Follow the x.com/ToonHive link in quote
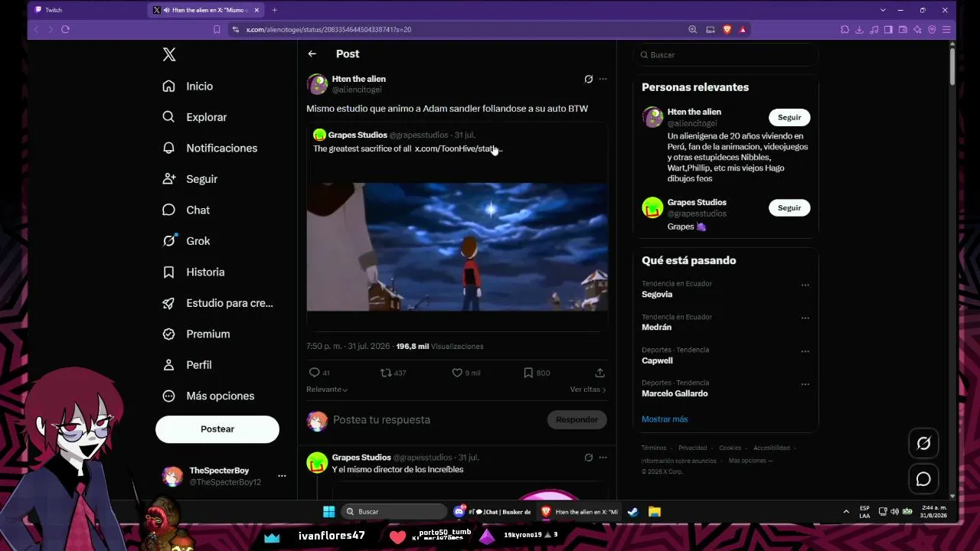The height and width of the screenshot is (551, 980). pos(458,148)
